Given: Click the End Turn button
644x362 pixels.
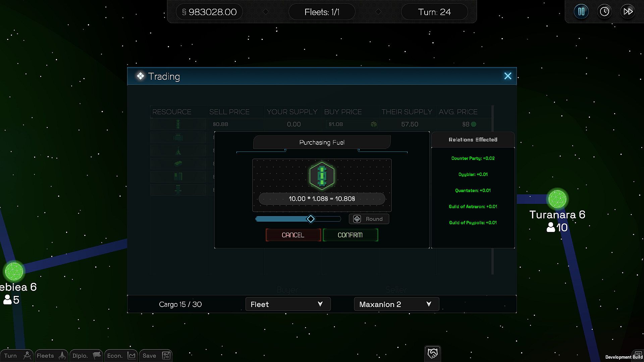Looking at the screenshot, I should [x=17, y=356].
